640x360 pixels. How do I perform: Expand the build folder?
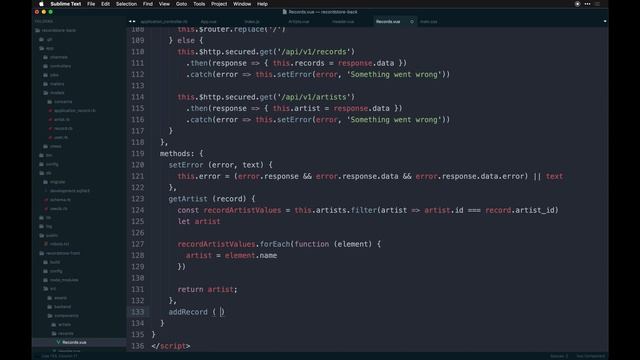coord(52,262)
